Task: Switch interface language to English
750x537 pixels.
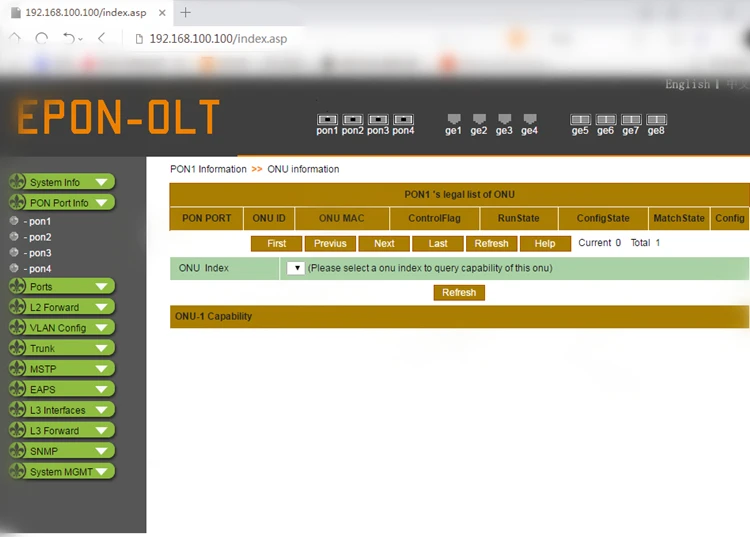Action: tap(687, 84)
